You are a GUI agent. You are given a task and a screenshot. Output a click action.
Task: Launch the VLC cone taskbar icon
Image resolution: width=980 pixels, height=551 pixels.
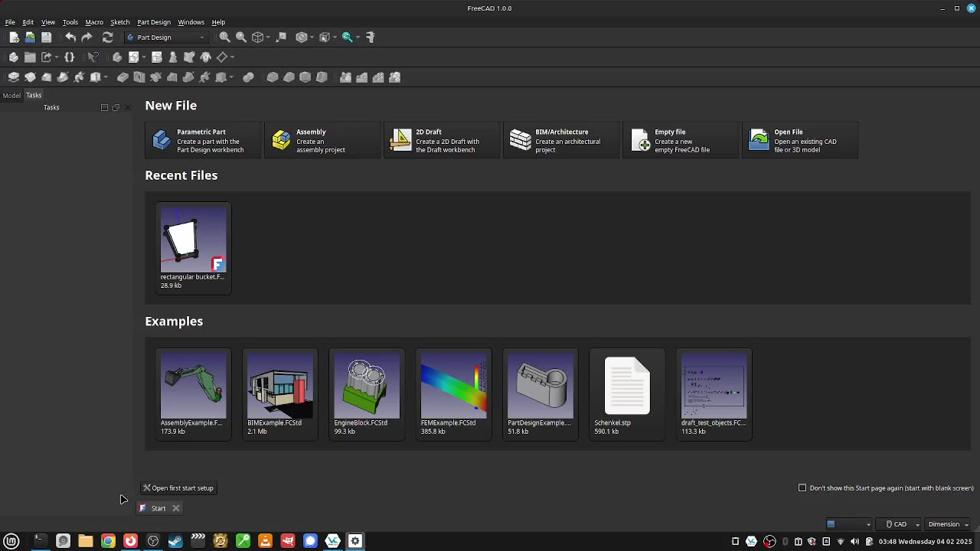[x=265, y=541]
